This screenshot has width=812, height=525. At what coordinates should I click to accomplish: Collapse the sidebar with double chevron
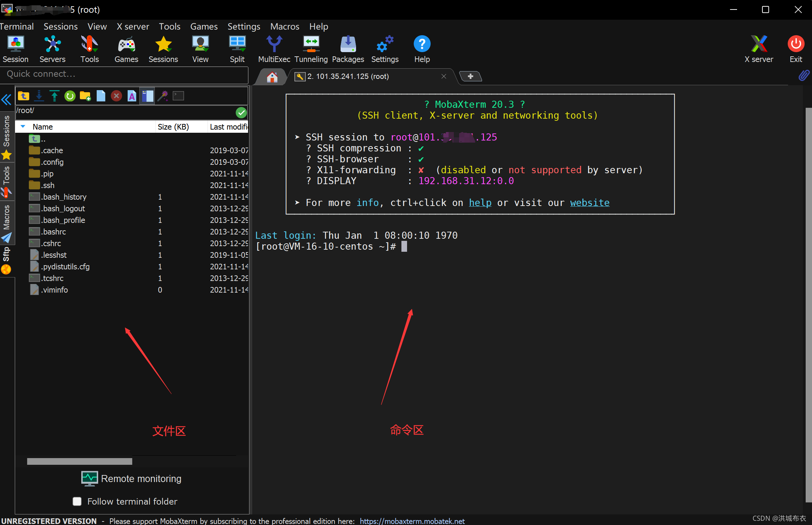(x=6, y=100)
